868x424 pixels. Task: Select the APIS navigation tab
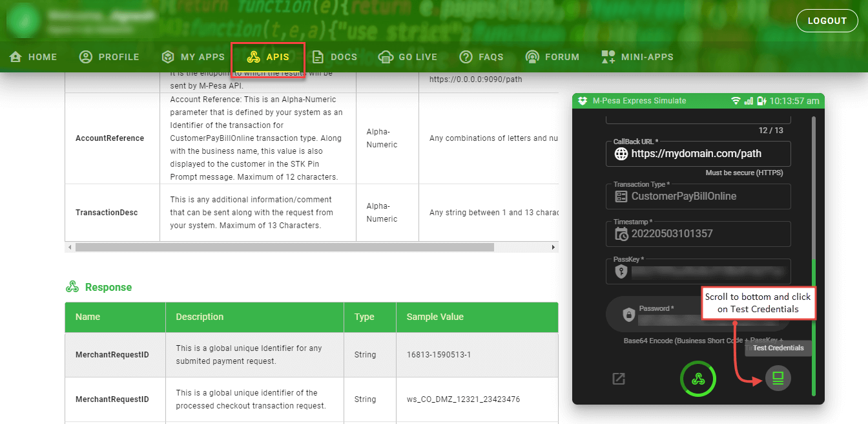[268, 57]
